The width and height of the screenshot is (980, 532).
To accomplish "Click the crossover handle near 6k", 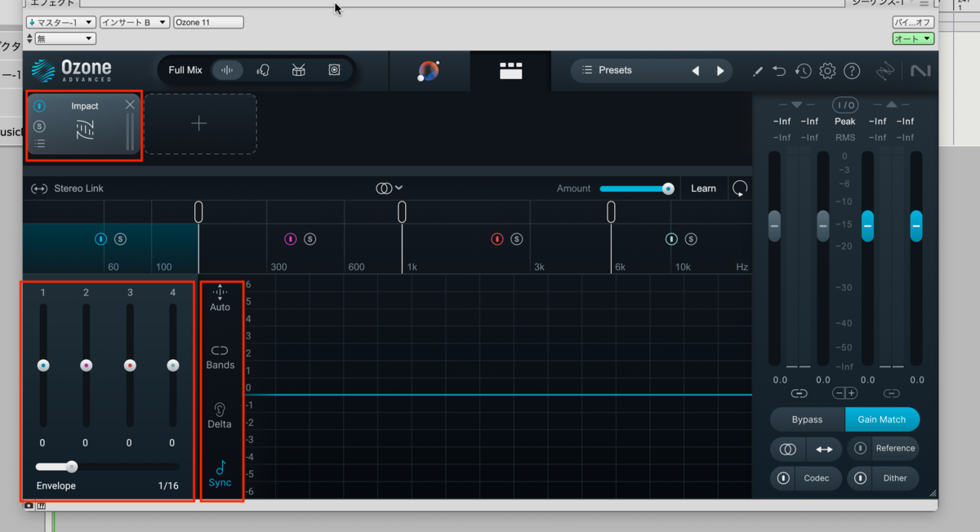I will click(611, 212).
